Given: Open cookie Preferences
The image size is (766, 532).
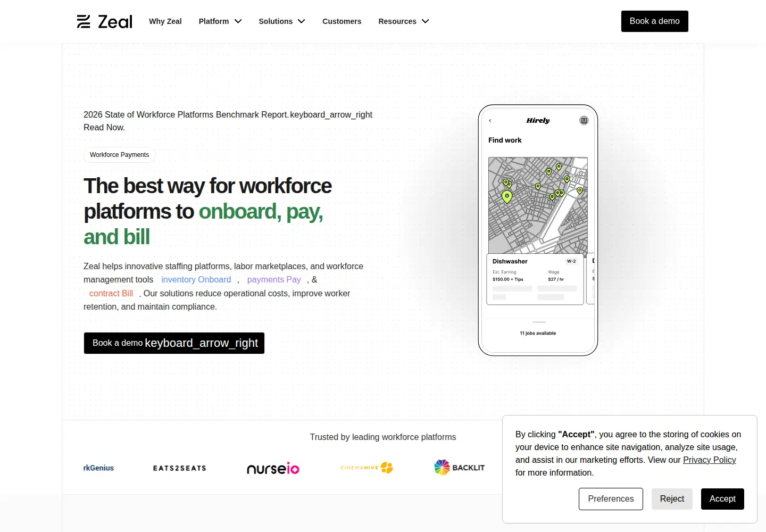Looking at the screenshot, I should click(611, 499).
